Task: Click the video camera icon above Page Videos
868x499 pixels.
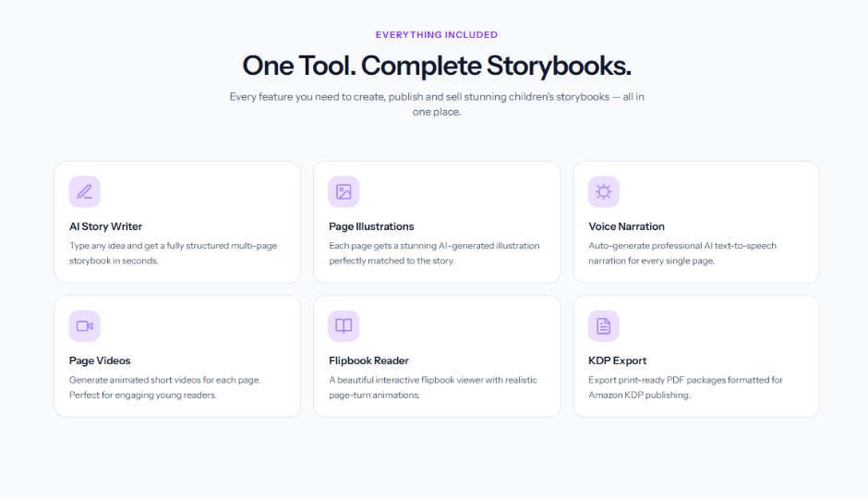Action: [x=85, y=325]
